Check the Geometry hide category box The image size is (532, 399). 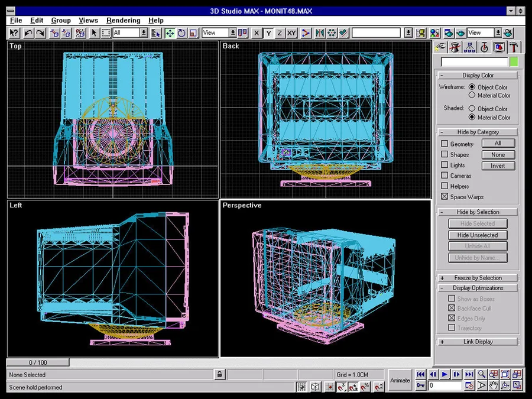[x=445, y=144]
